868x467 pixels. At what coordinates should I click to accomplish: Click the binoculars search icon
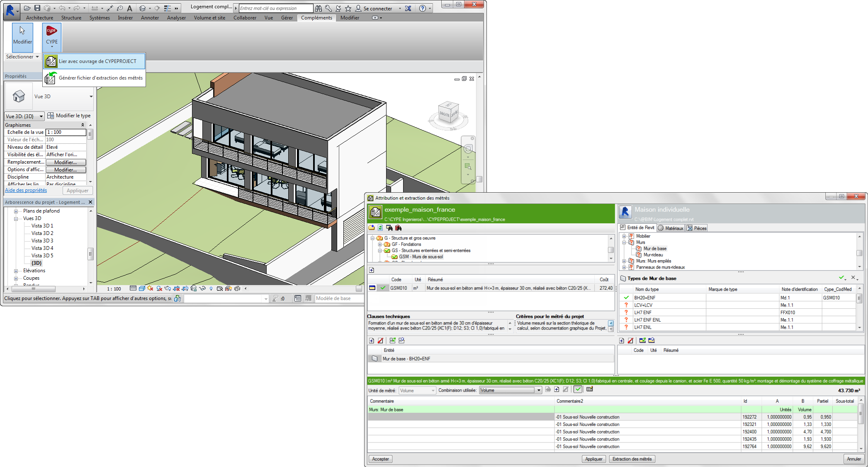(x=318, y=8)
